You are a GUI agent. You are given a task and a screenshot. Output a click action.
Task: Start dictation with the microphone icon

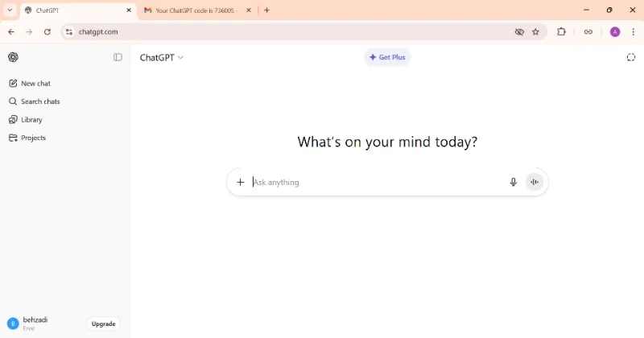tap(513, 182)
